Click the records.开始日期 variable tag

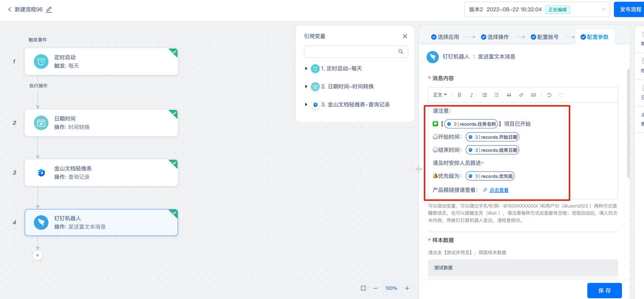pyautogui.click(x=492, y=137)
